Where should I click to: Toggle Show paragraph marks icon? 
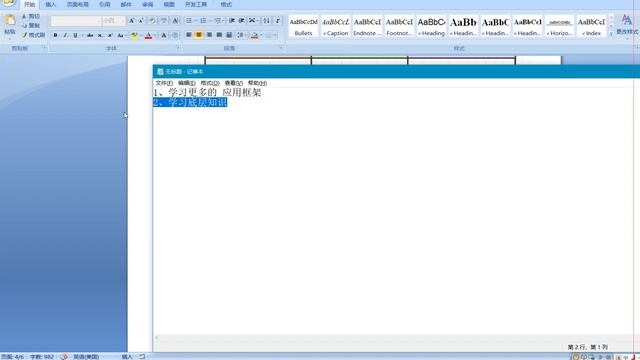(x=278, y=21)
